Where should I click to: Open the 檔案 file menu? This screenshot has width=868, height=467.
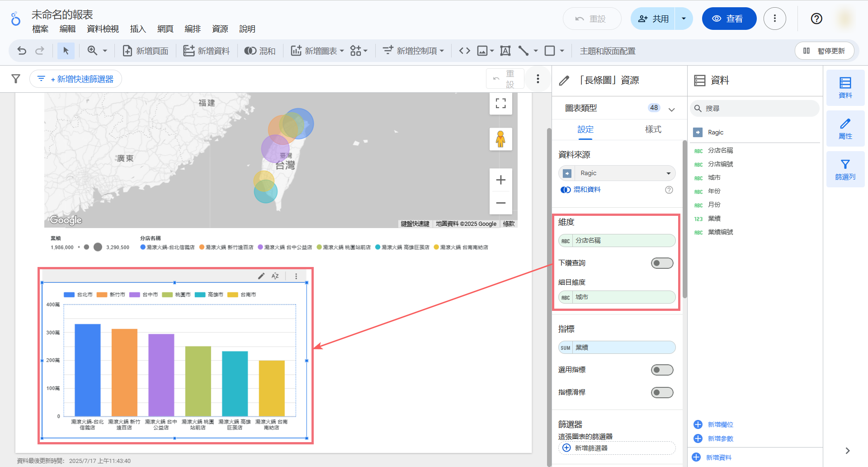tap(40, 29)
